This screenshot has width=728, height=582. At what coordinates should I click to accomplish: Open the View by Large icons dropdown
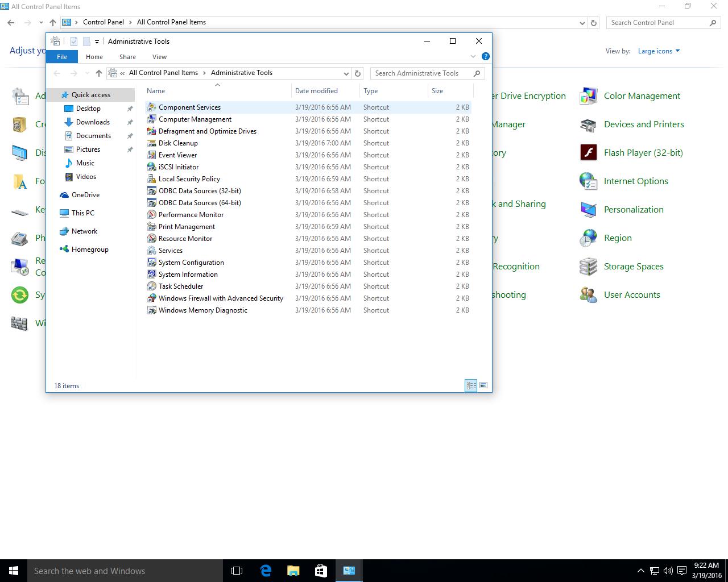point(659,51)
